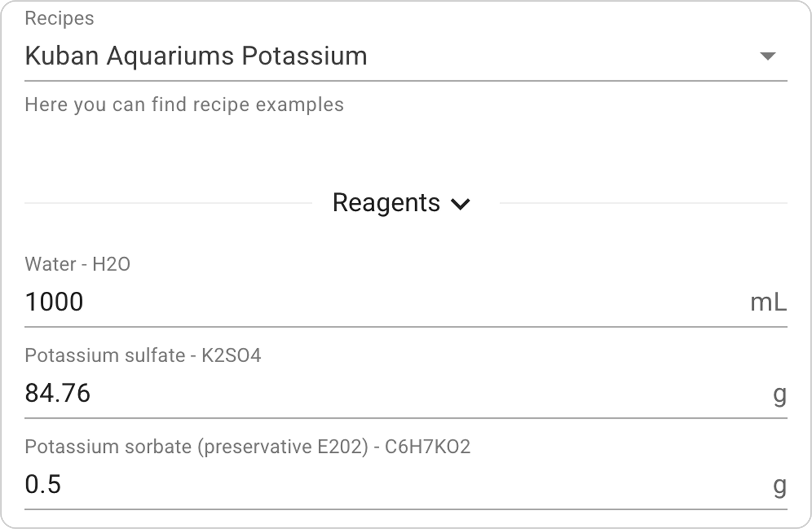Click the 'Water - H2O' field label

point(78,264)
